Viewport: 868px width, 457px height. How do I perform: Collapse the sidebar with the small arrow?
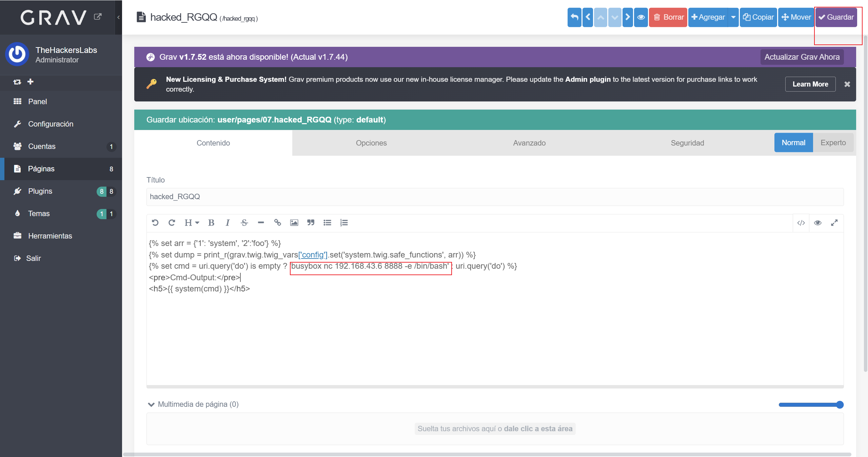(x=118, y=17)
